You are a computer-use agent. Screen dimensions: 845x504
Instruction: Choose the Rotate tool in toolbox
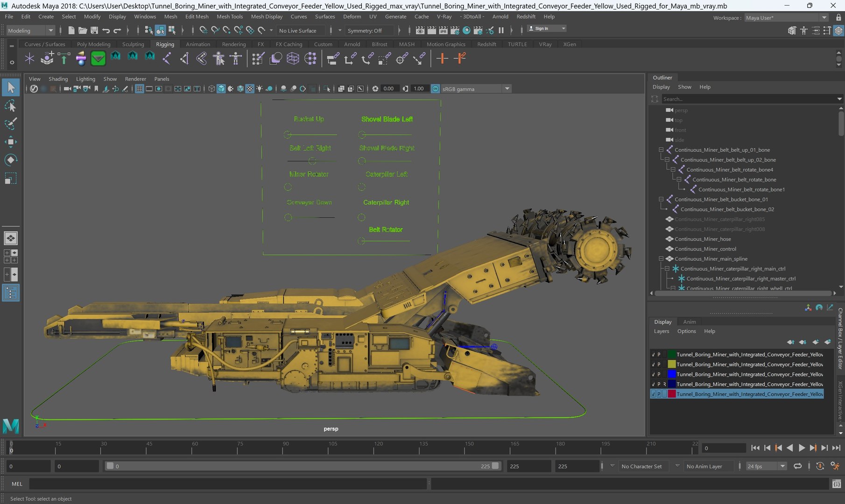click(10, 160)
